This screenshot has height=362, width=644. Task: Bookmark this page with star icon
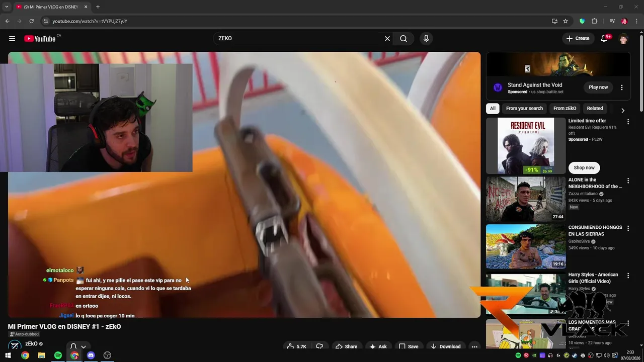coord(566,21)
